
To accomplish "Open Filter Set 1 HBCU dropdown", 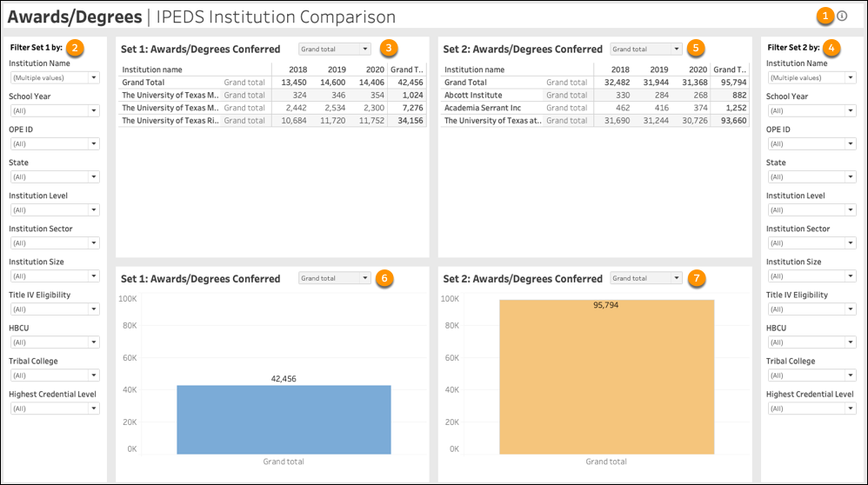I will pos(55,342).
